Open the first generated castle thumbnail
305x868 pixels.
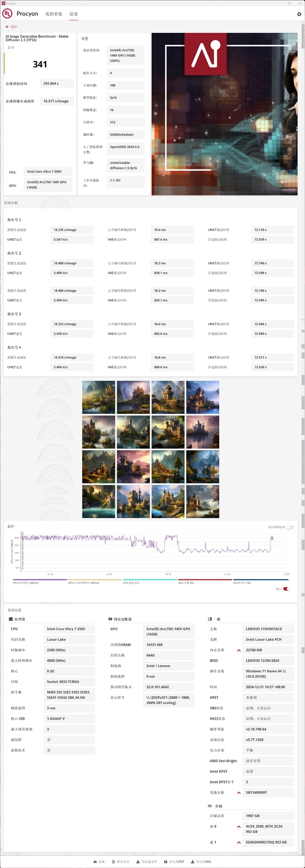pyautogui.click(x=98, y=397)
